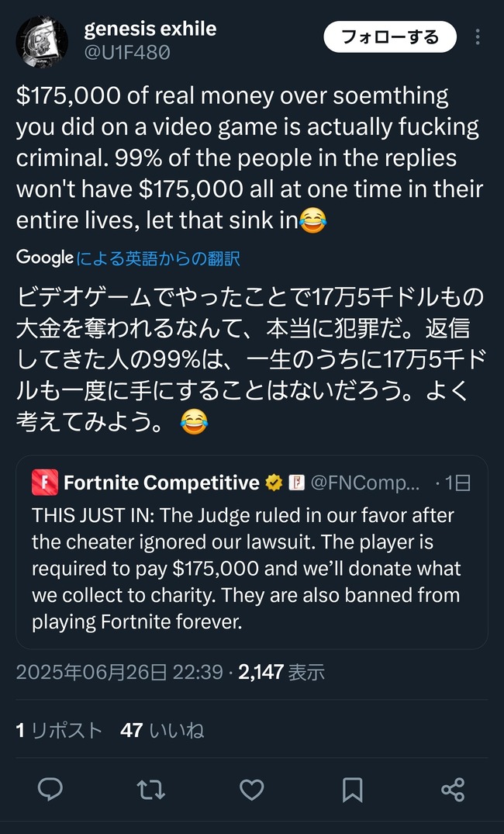The height and width of the screenshot is (834, 504).
Task: Bookmark the tweet using the bookmark icon
Action: point(352,789)
